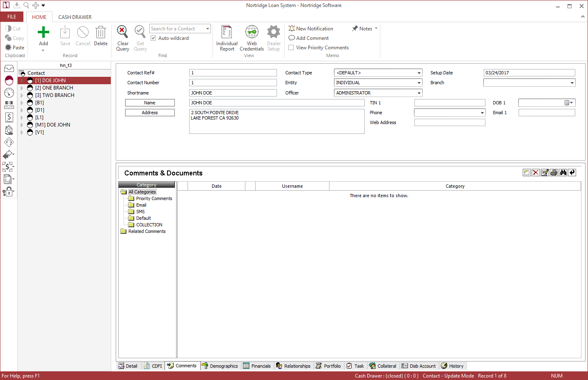Click Add Comment in the ribbon
Viewport: 588px width, 380px height.
tap(309, 38)
